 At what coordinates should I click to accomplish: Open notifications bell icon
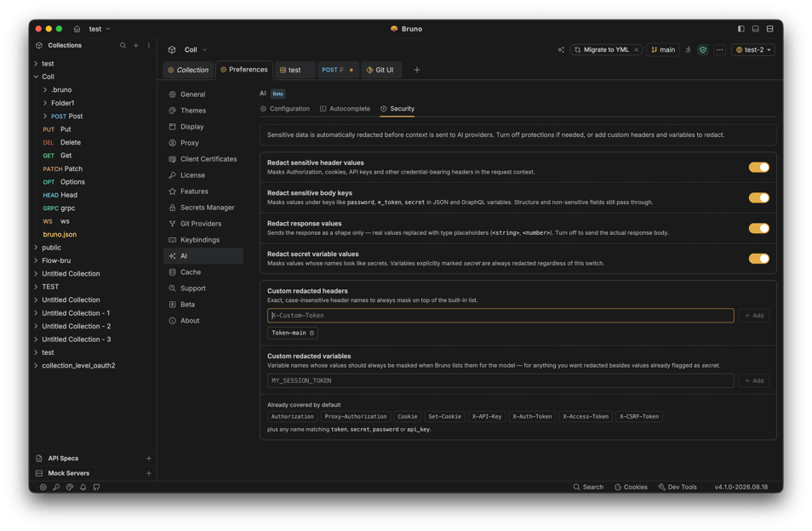(x=83, y=487)
